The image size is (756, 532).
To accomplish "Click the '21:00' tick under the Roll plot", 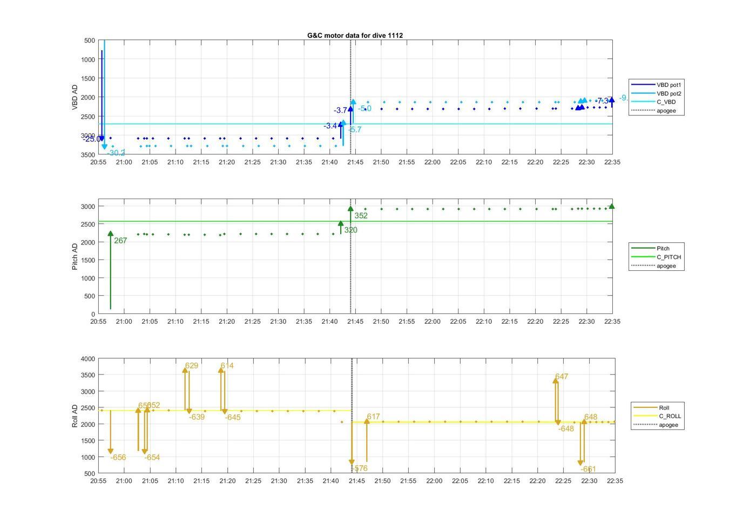I will pos(124,481).
